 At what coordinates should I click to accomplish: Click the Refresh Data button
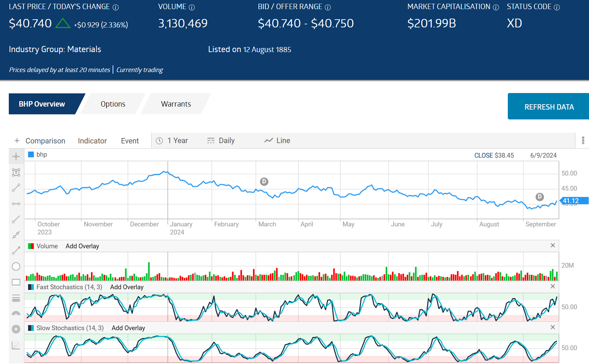(x=548, y=106)
